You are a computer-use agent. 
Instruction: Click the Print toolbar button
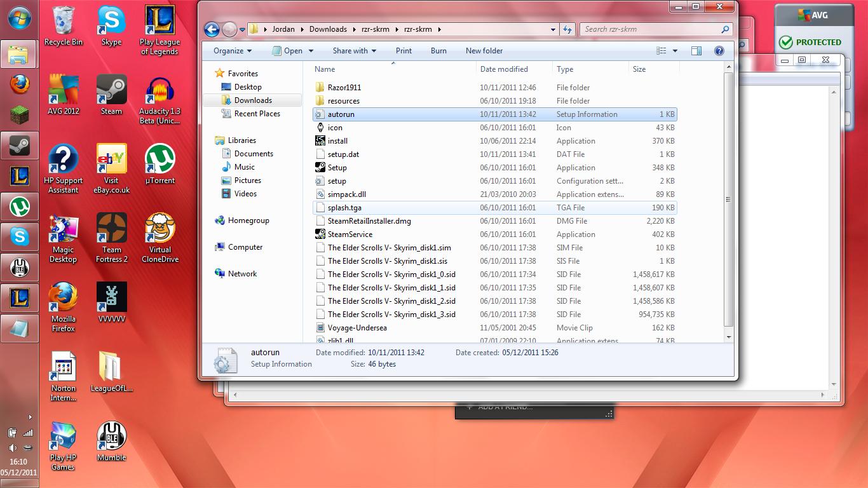point(403,51)
